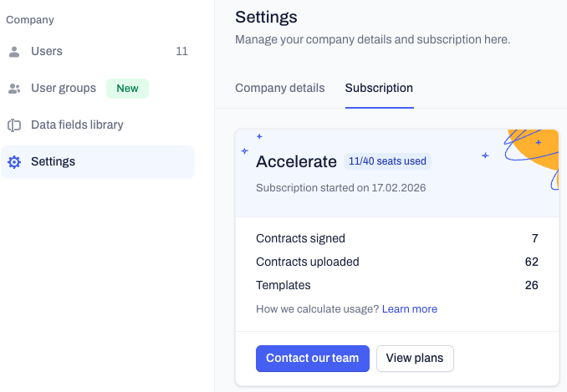Image resolution: width=567 pixels, height=392 pixels.
Task: Click the Accelerate plan heading
Action: tap(297, 161)
